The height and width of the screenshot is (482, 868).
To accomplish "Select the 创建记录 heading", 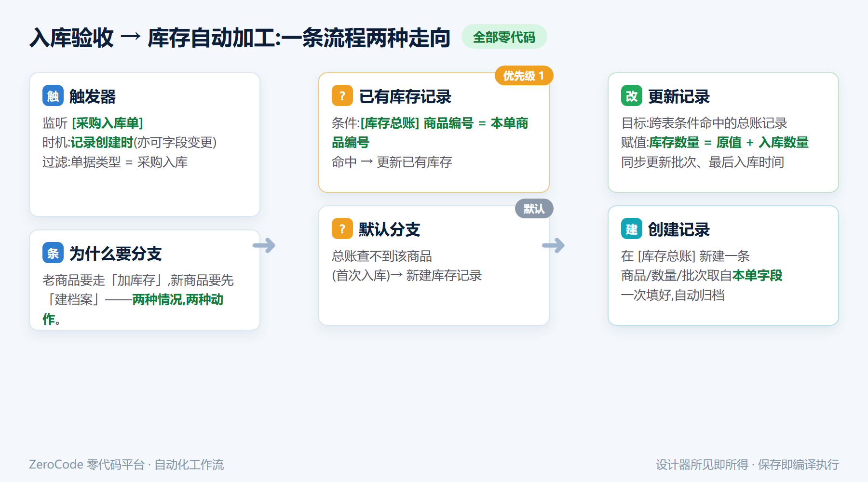I will pos(679,229).
